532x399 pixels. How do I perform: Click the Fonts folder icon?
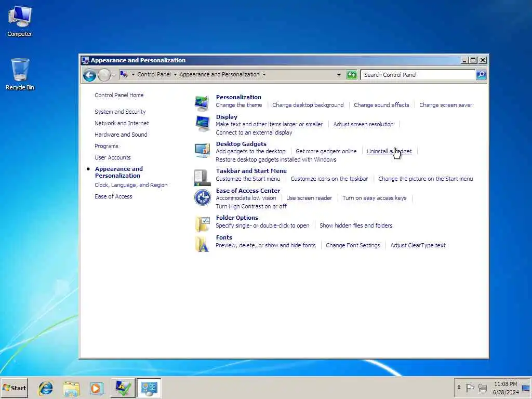[x=202, y=244]
